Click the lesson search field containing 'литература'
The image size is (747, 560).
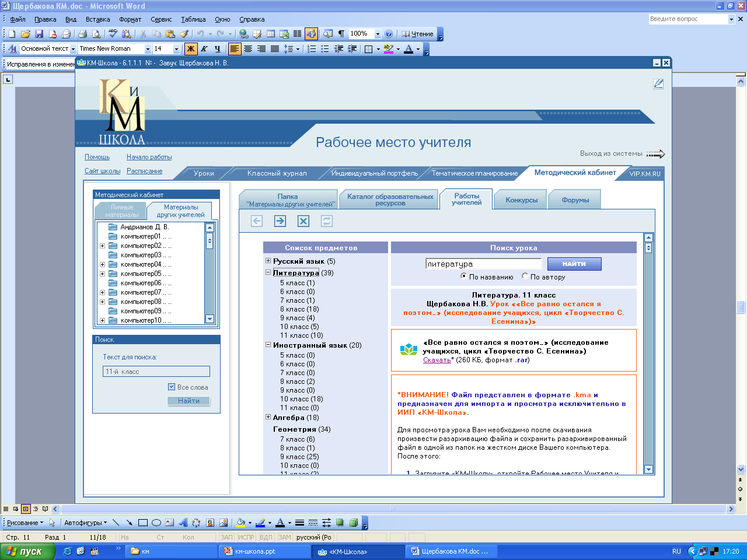[483, 264]
